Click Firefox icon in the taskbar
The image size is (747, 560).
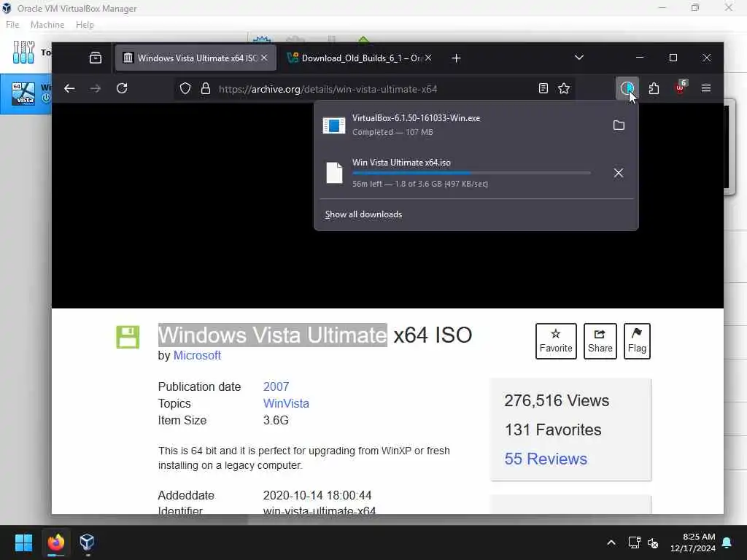(x=55, y=542)
